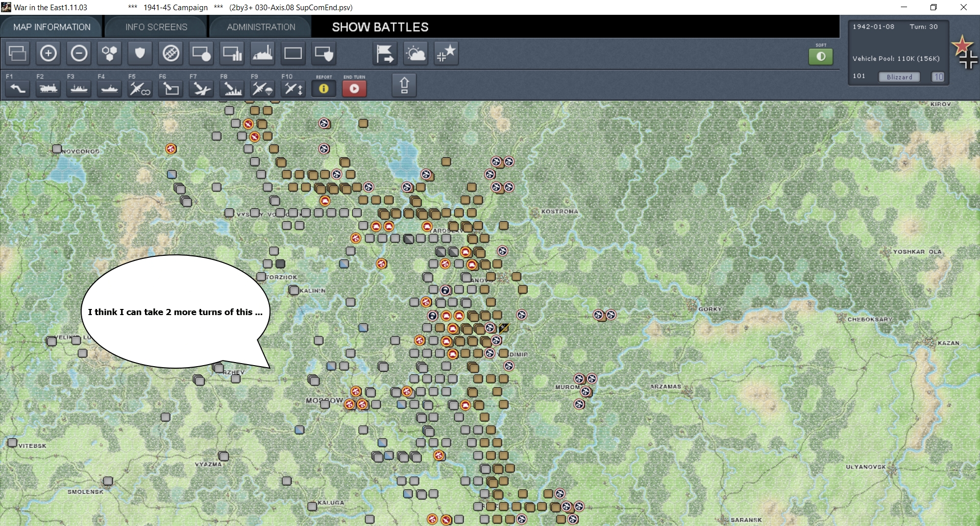
Task: Click the Ulyanovsk city label on map
Action: click(866, 467)
